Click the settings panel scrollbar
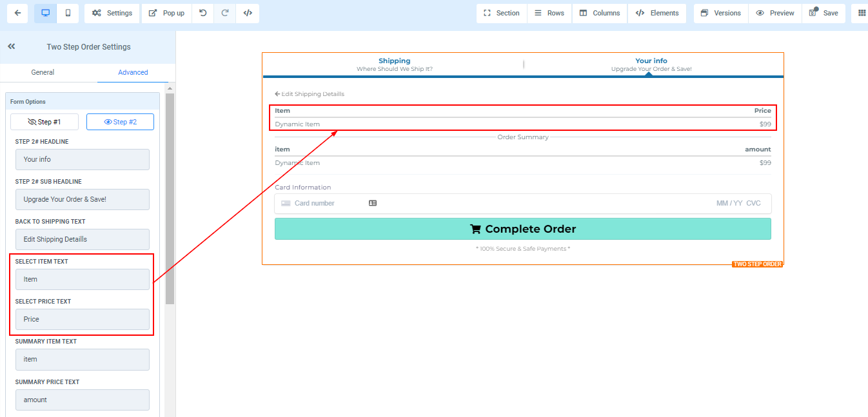This screenshot has height=417, width=868. coord(170,199)
